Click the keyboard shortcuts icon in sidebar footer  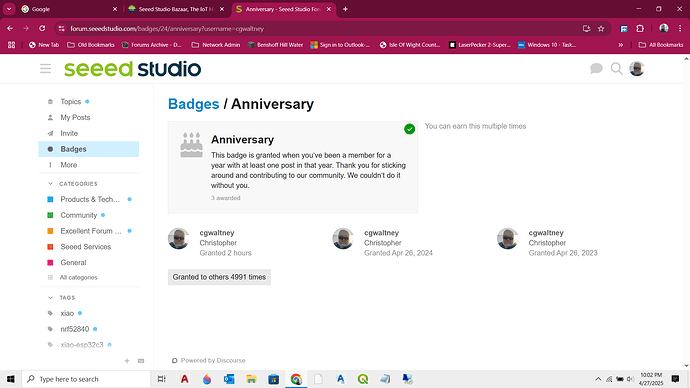141,361
